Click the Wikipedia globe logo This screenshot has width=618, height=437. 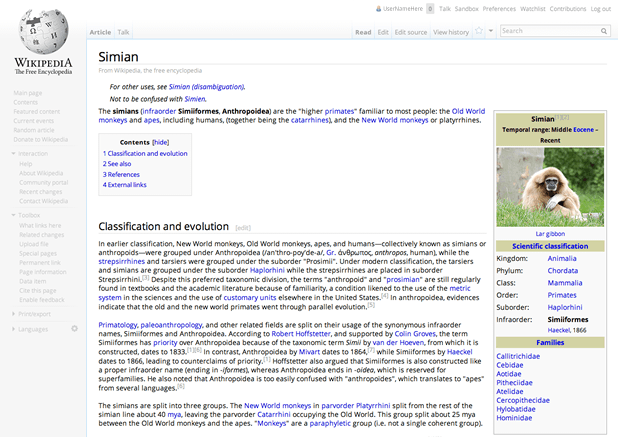(x=43, y=32)
